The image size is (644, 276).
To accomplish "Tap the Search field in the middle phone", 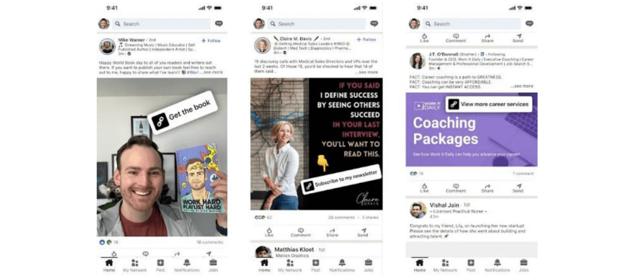I will [x=317, y=24].
